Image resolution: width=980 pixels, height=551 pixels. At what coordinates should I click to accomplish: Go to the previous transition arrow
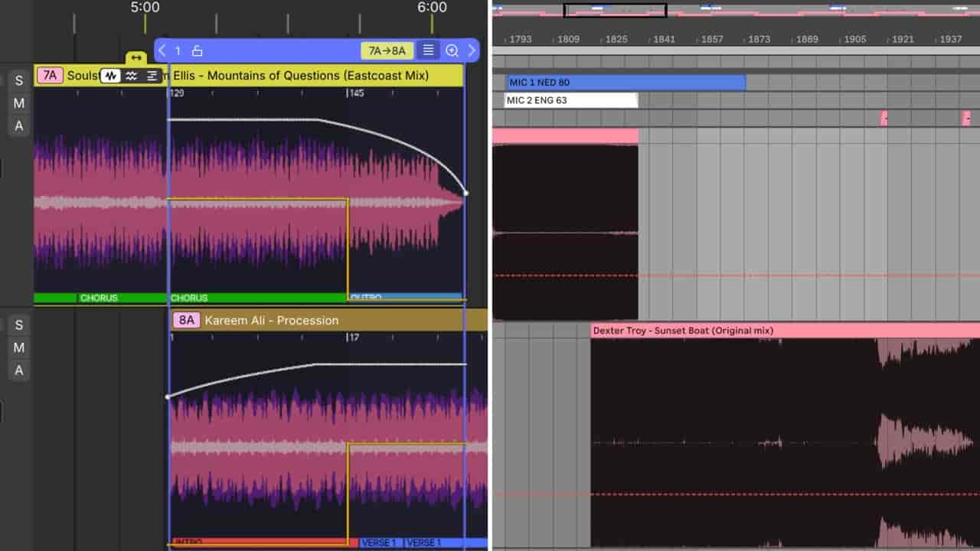click(162, 51)
